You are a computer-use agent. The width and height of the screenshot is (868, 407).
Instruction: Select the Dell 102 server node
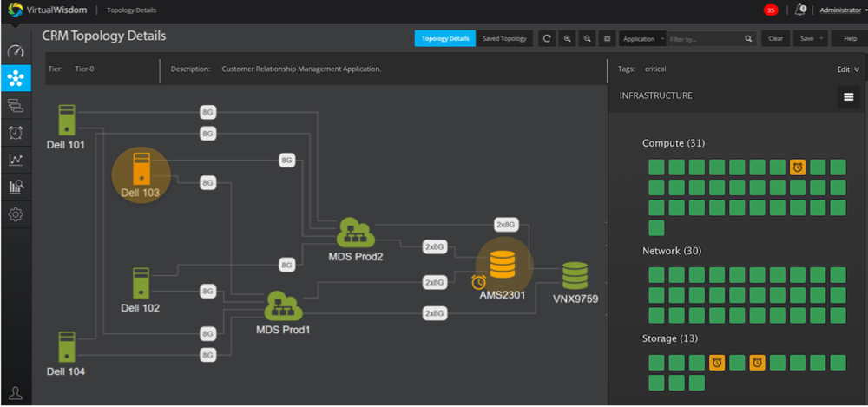pos(141,283)
